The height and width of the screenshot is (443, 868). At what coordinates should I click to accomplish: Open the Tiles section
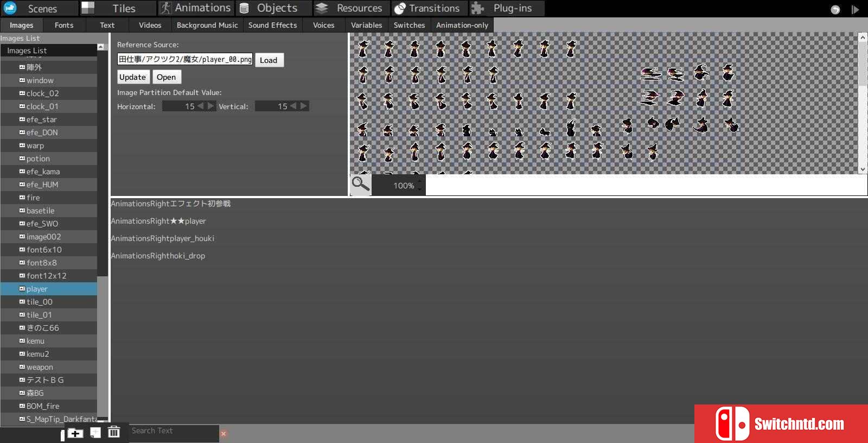tap(118, 8)
